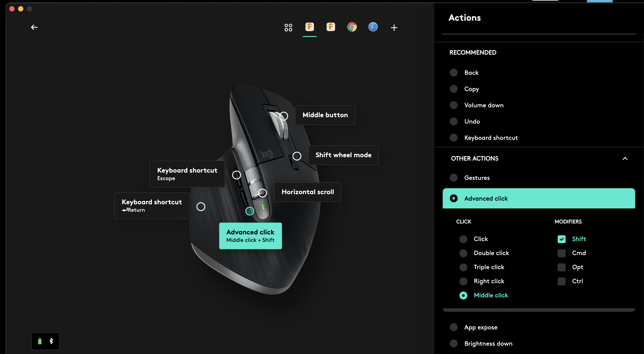
Task: Click the add new app button
Action: pos(393,27)
